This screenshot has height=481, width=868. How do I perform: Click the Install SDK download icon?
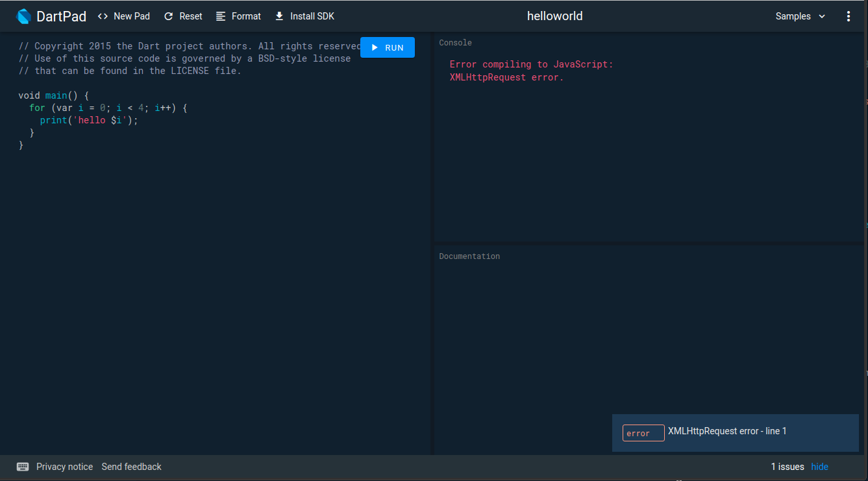coord(279,16)
